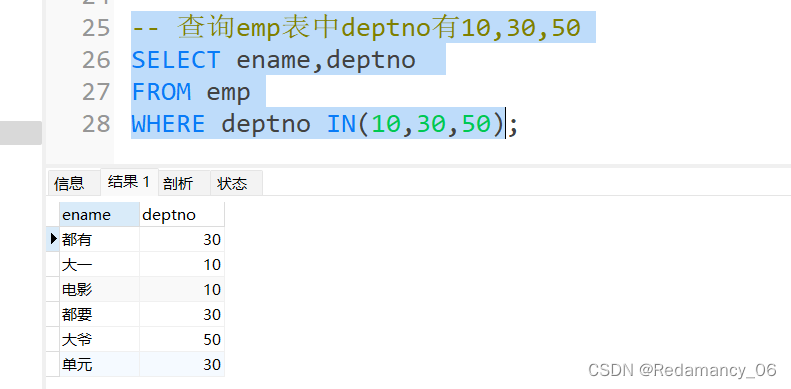Click deptno value 30 in 都有 row
791x389 pixels.
point(182,239)
